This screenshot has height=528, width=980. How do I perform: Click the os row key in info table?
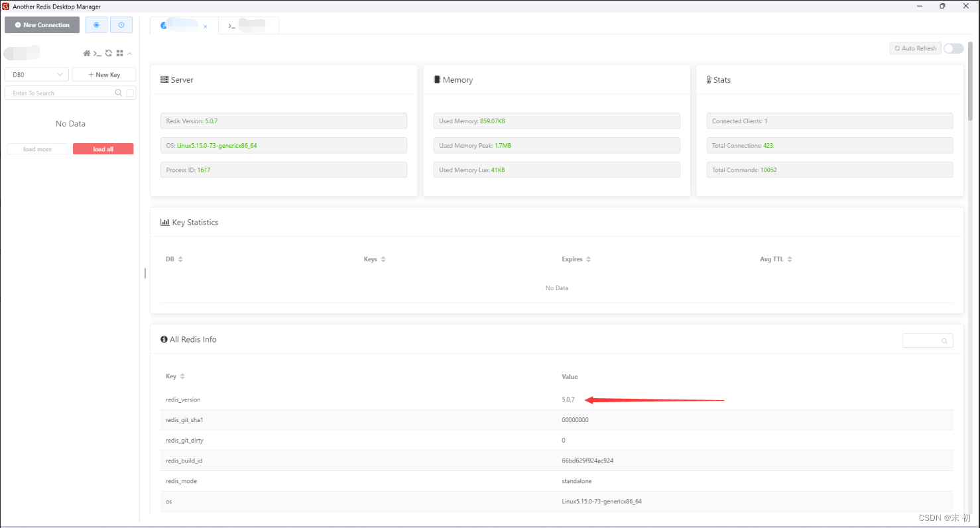tap(168, 502)
